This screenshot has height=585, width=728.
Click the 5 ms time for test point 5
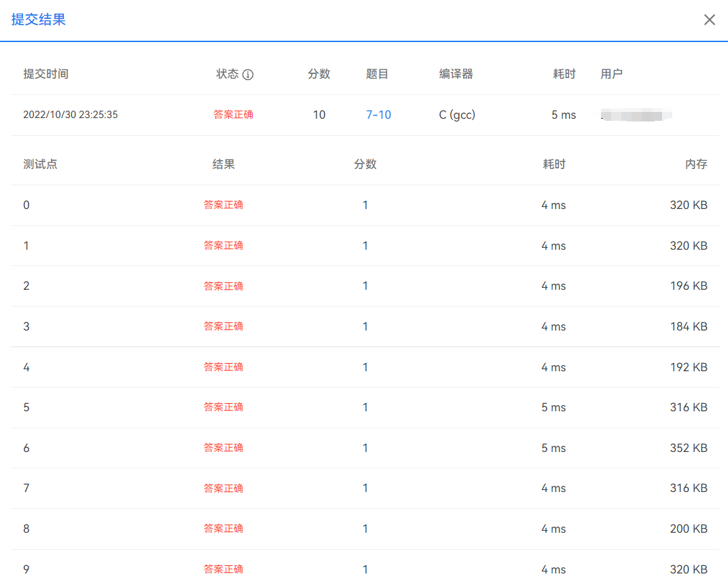[x=553, y=407]
